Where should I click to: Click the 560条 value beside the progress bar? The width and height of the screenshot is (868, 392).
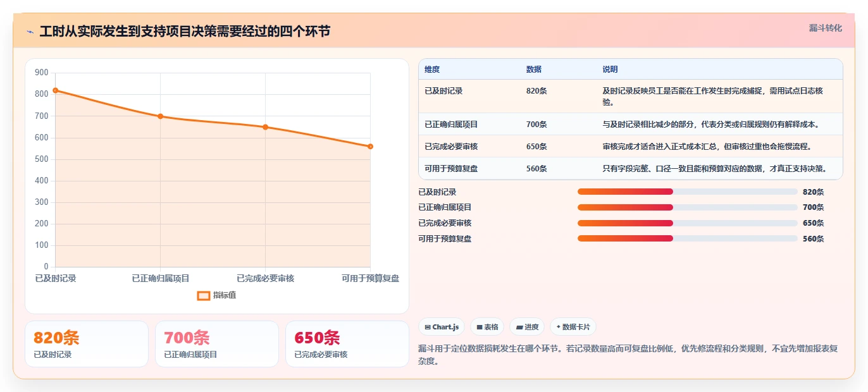click(x=813, y=239)
